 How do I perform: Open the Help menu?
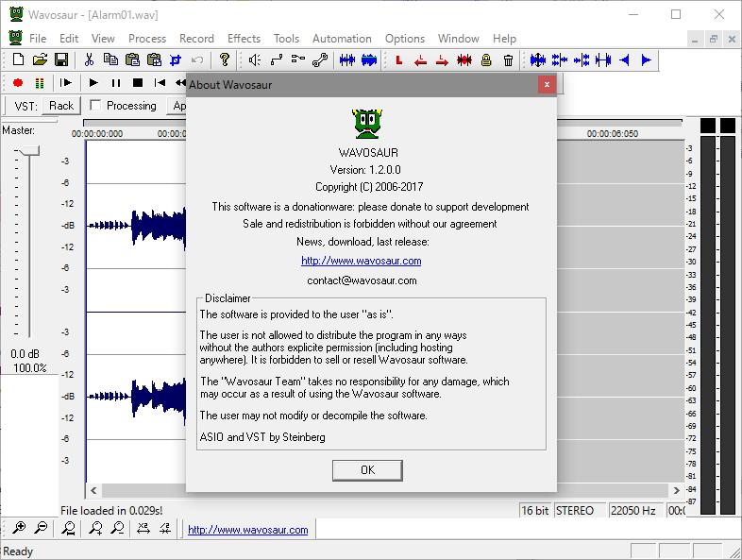point(504,39)
